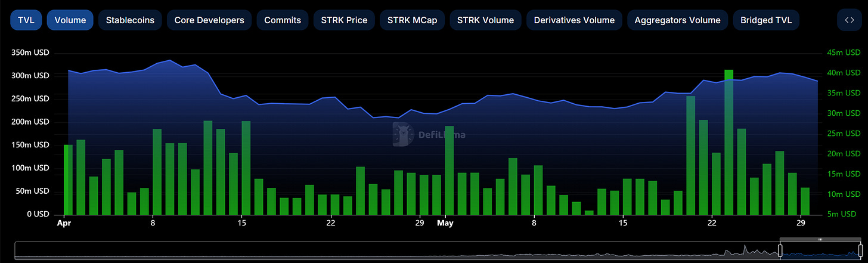The image size is (868, 263).
Task: Click the left handle of range slider
Action: coord(780,250)
